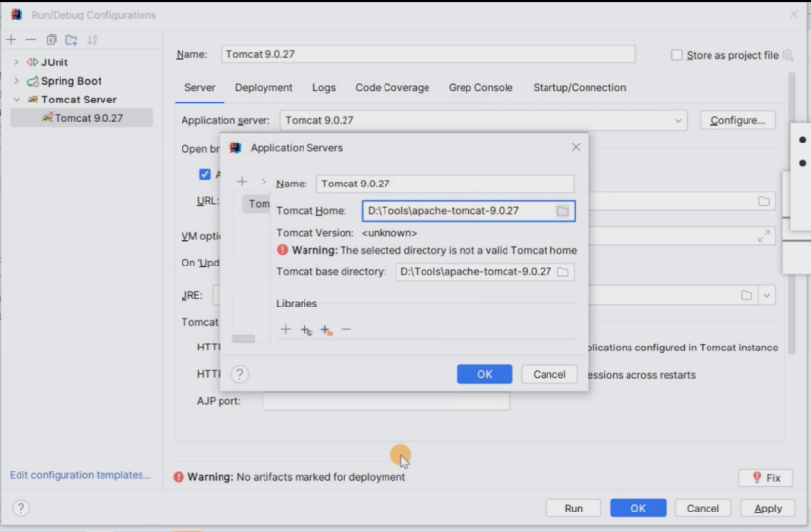Viewport: 811px width, 532px height.
Task: Open help in Application Servers dialog
Action: pos(239,374)
